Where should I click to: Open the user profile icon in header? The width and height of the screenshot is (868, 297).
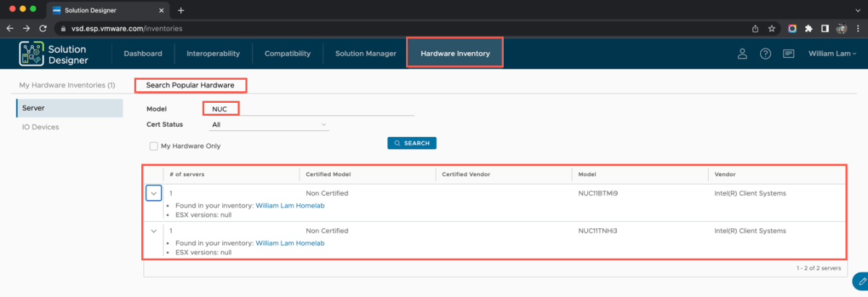tap(742, 54)
